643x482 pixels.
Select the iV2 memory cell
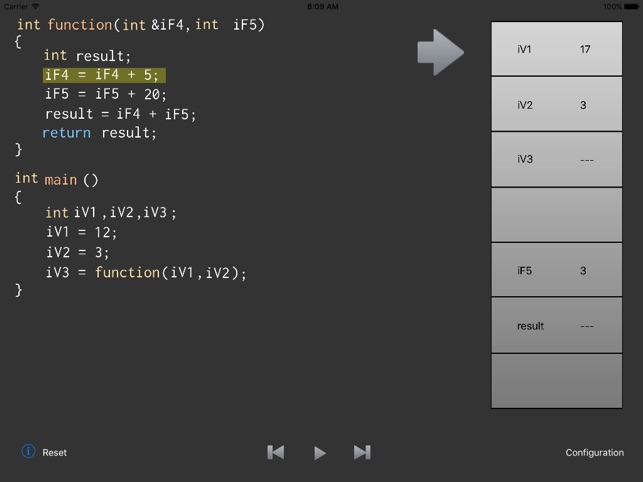[556, 104]
